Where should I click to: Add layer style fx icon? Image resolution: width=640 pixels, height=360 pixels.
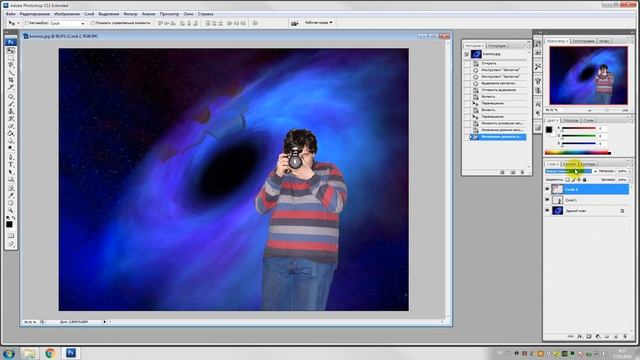pos(580,336)
